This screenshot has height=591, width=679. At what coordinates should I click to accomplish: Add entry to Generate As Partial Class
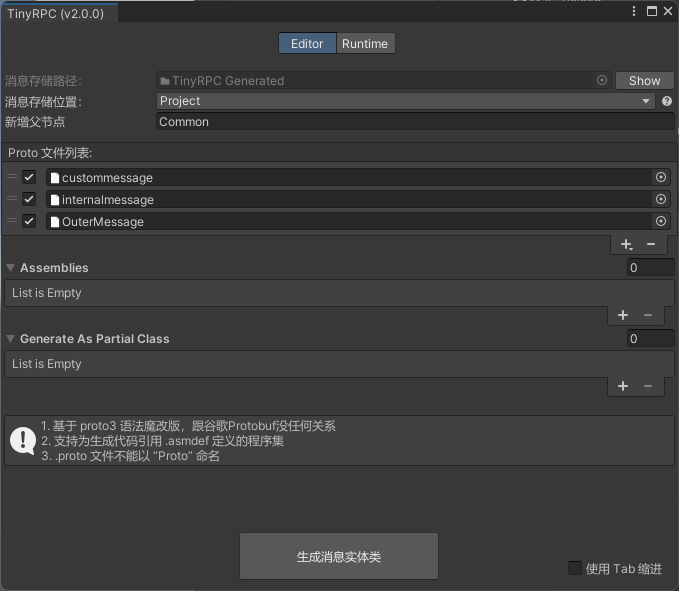coord(623,386)
